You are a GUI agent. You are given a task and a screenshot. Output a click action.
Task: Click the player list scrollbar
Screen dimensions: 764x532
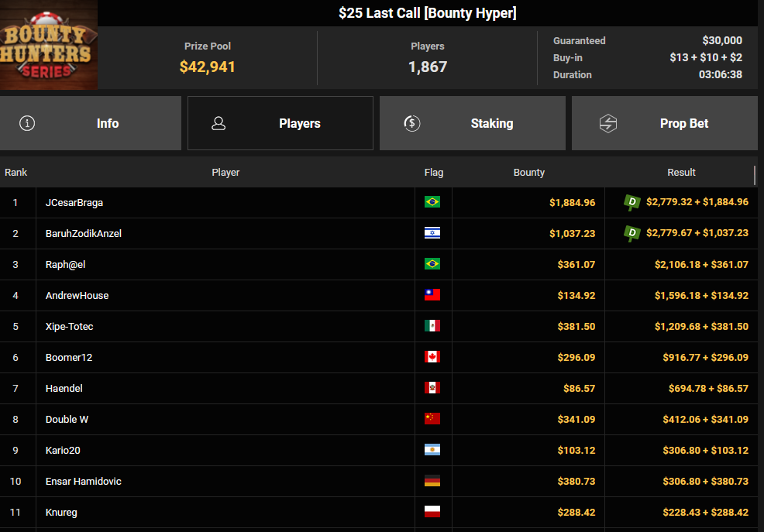click(755, 175)
